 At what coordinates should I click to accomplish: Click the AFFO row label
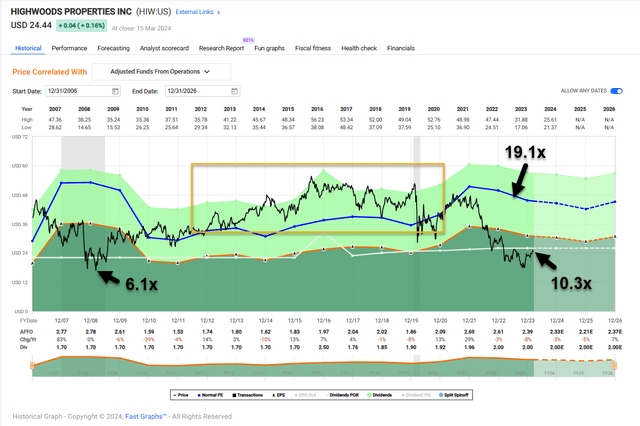tap(27, 332)
